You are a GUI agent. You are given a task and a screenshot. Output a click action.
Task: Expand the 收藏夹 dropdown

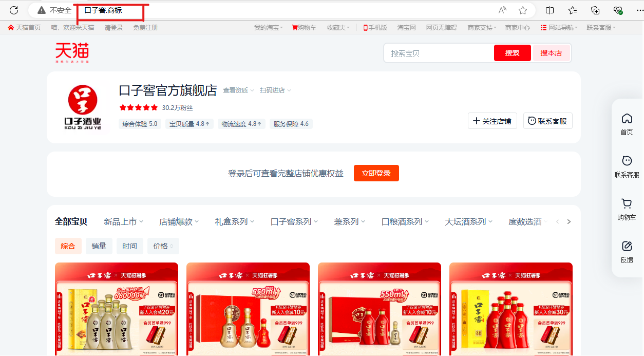click(338, 28)
